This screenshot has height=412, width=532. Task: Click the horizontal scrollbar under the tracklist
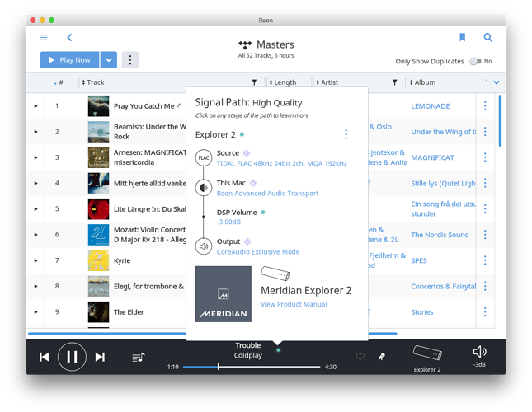pyautogui.click(x=213, y=334)
